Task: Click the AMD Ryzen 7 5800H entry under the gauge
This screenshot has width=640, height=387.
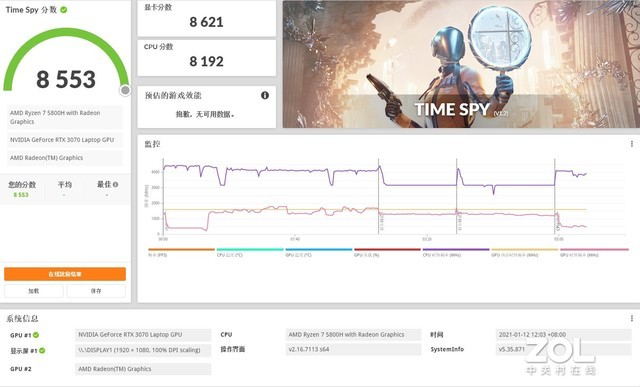Action: pyautogui.click(x=65, y=117)
